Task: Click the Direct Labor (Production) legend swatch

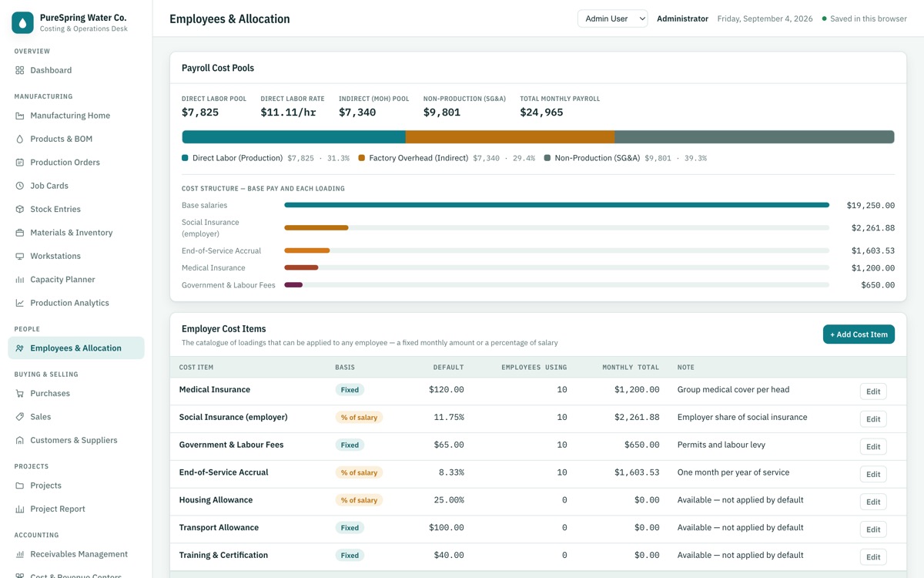Action: click(x=185, y=158)
